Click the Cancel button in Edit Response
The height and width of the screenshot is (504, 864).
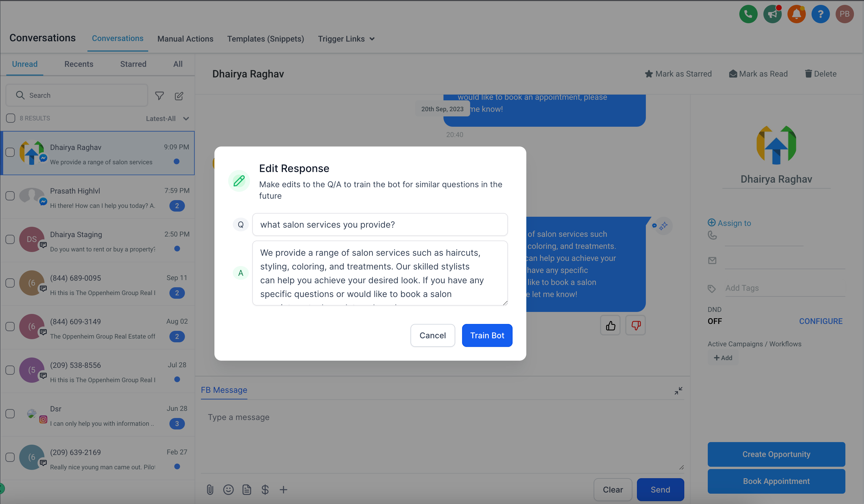pos(433,335)
